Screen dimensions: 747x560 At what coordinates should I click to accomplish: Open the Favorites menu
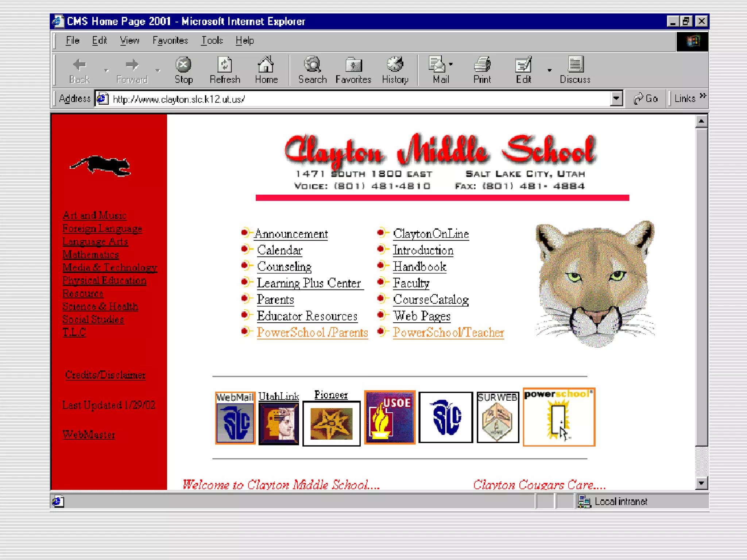[170, 40]
